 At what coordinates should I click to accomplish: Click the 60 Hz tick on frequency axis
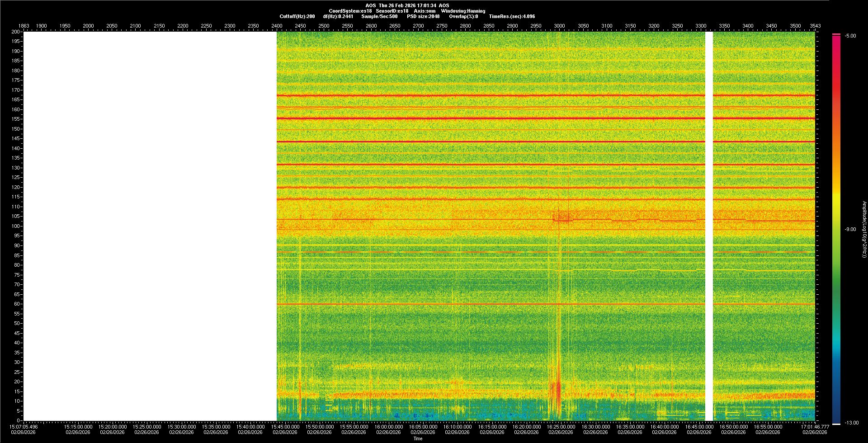[x=17, y=304]
